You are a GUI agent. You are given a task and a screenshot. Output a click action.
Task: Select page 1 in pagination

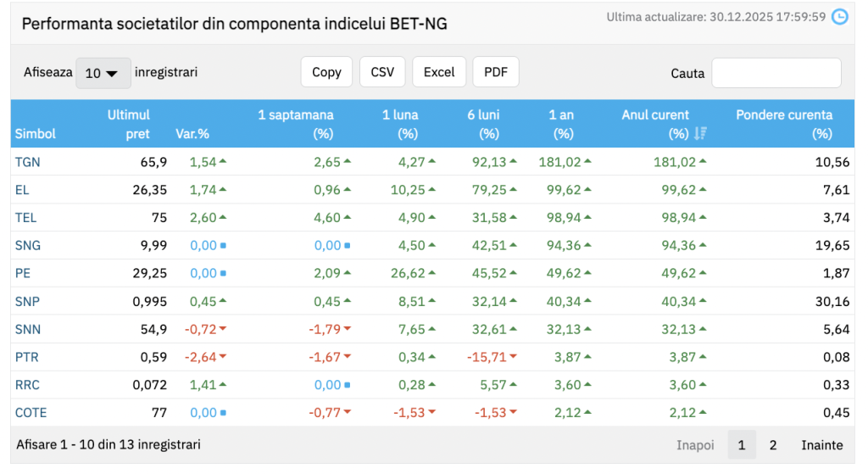click(x=742, y=445)
